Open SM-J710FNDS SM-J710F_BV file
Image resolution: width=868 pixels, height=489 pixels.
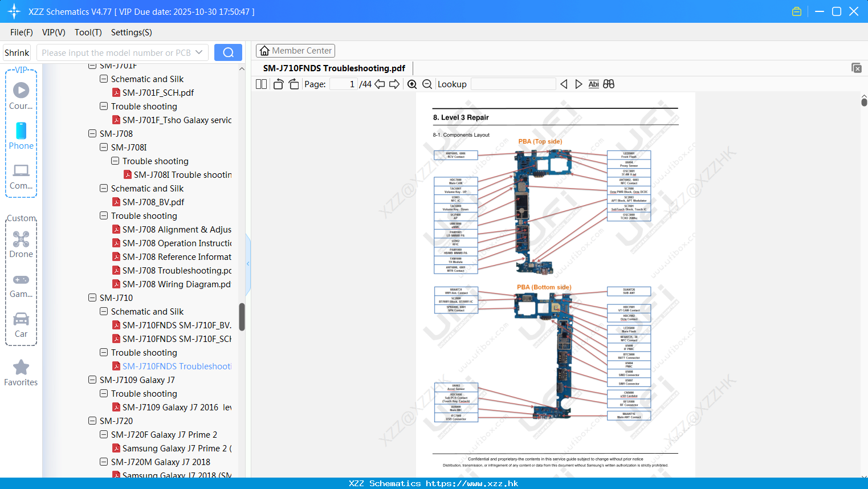pyautogui.click(x=172, y=325)
